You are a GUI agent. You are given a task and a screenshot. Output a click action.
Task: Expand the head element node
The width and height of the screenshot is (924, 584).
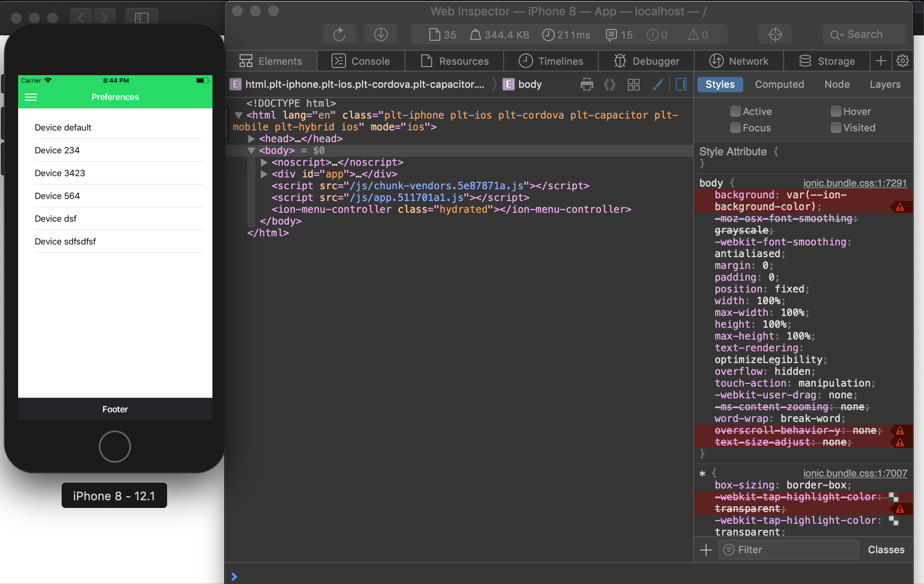[251, 139]
